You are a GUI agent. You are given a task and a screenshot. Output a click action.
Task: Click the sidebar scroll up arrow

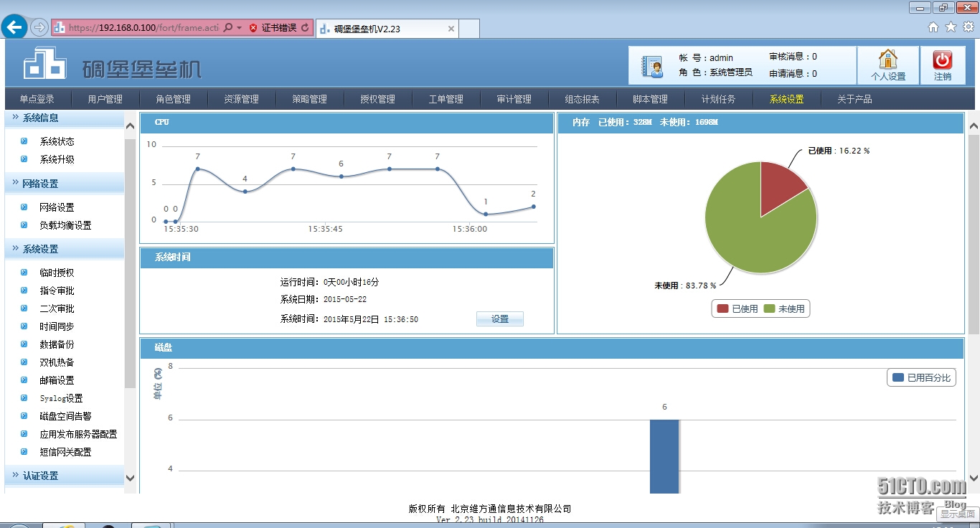click(130, 126)
